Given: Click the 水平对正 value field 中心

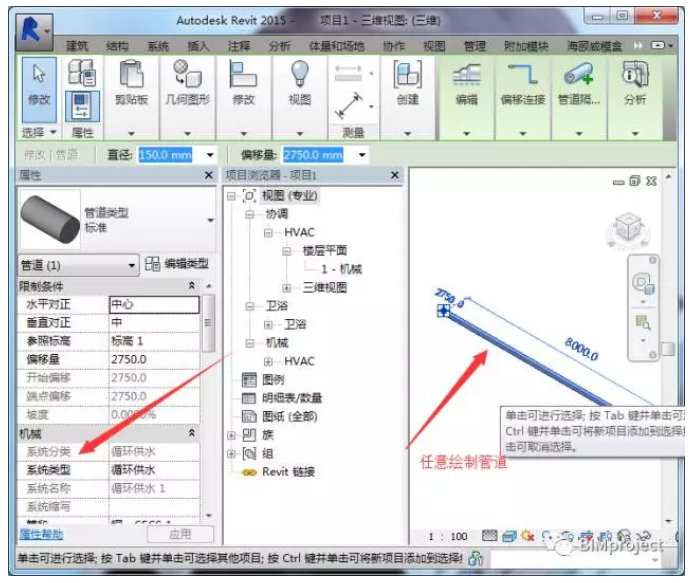Looking at the screenshot, I should click(x=154, y=304).
